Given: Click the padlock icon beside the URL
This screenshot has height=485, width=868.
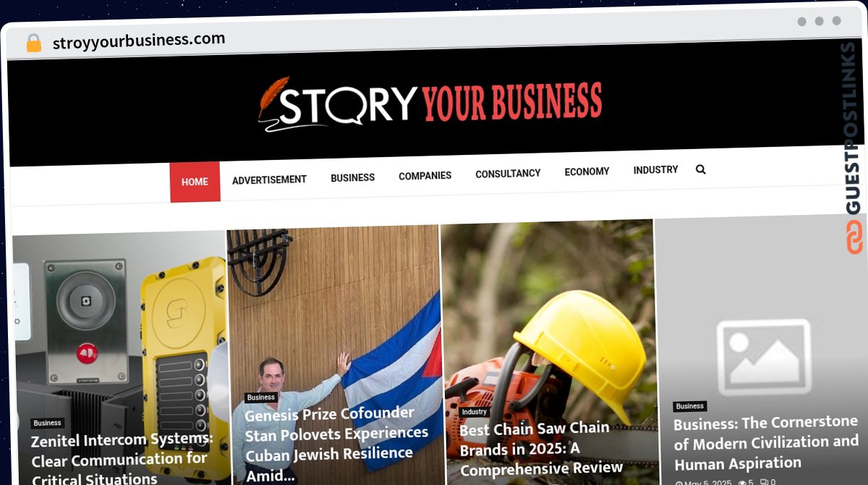Looking at the screenshot, I should click(34, 43).
